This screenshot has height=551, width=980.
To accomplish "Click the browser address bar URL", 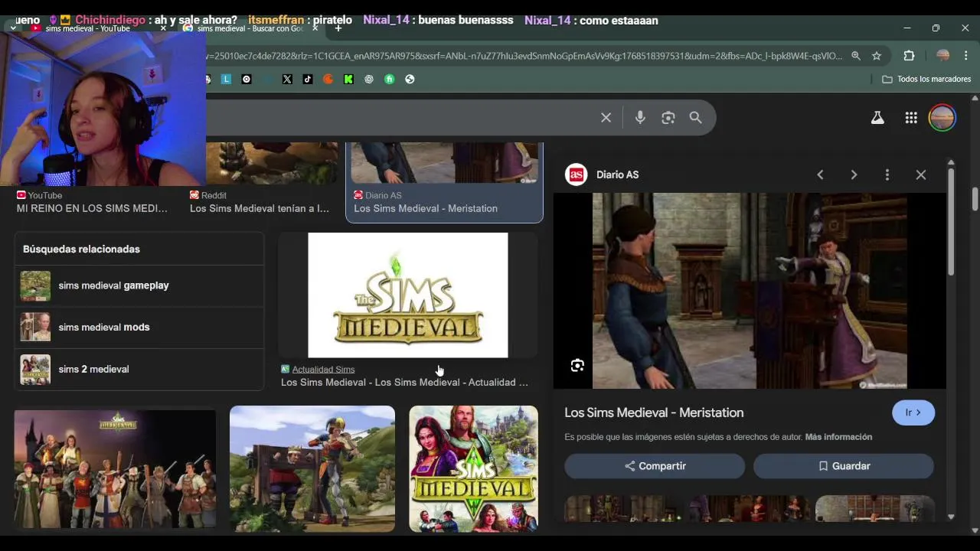I will tap(524, 56).
